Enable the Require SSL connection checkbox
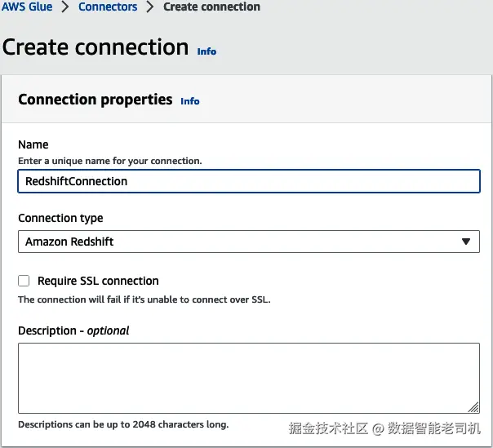Image resolution: width=493 pixels, height=448 pixels. pos(24,281)
